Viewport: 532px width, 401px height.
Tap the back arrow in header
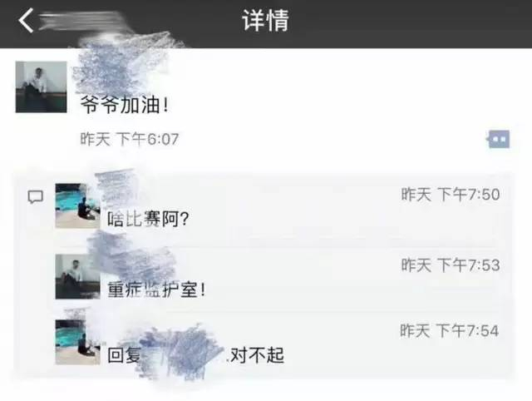tap(26, 20)
